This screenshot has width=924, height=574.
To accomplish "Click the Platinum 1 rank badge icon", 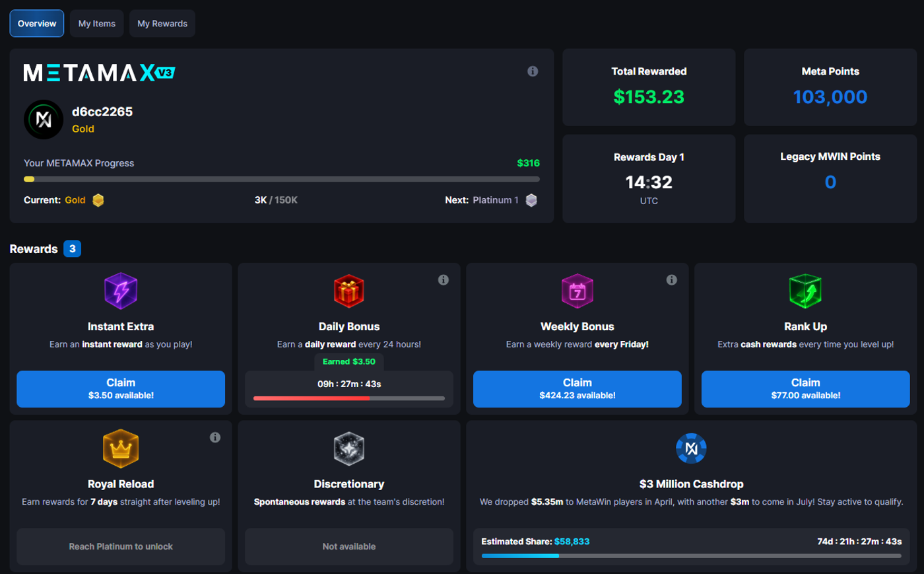I will point(531,200).
